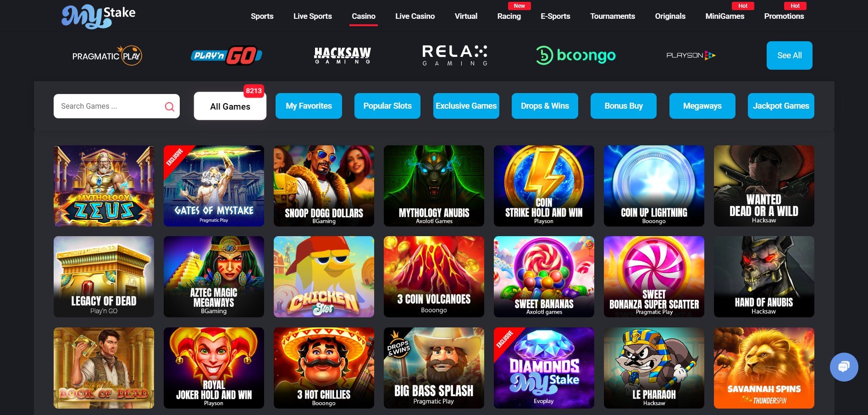Filter by Megaways games

(702, 106)
